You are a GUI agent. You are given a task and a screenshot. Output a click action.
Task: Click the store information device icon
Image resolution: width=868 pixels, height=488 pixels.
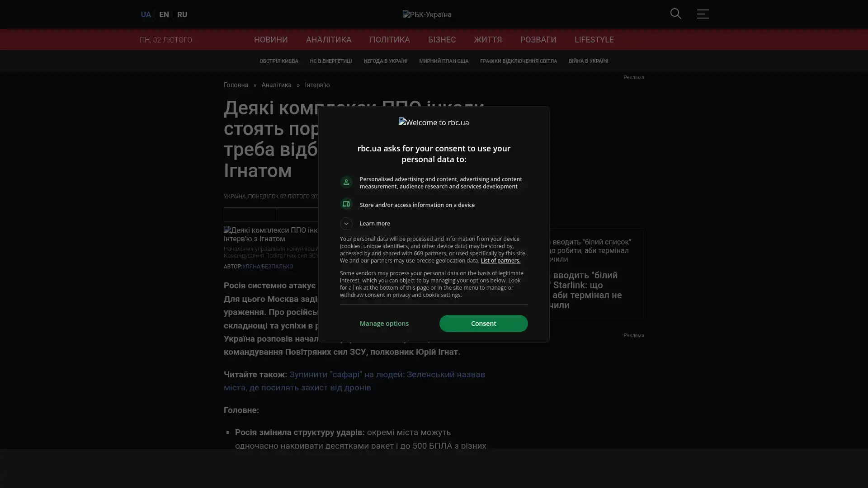[346, 204]
